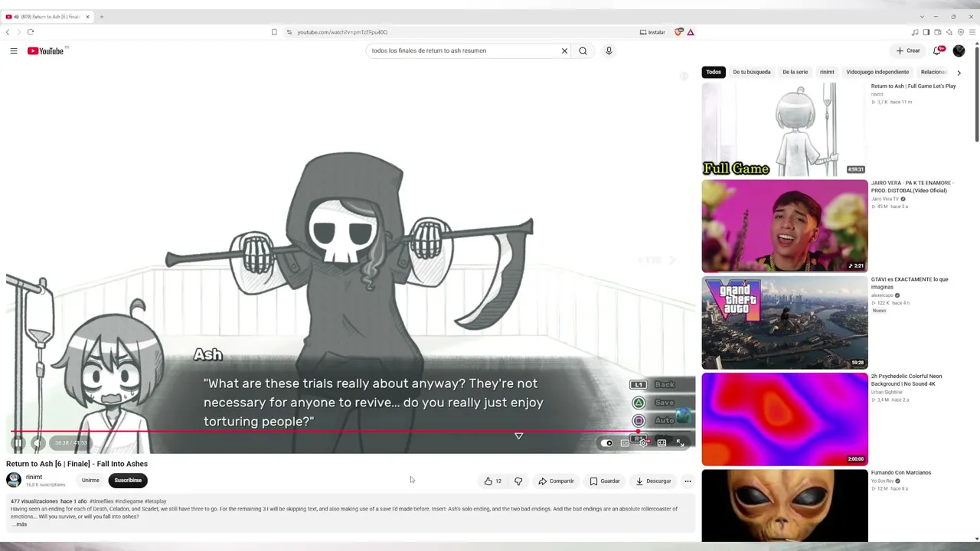This screenshot has height=551, width=980.
Task: Open the Psychedelic Colorful Neon thumbnail
Action: click(x=785, y=419)
